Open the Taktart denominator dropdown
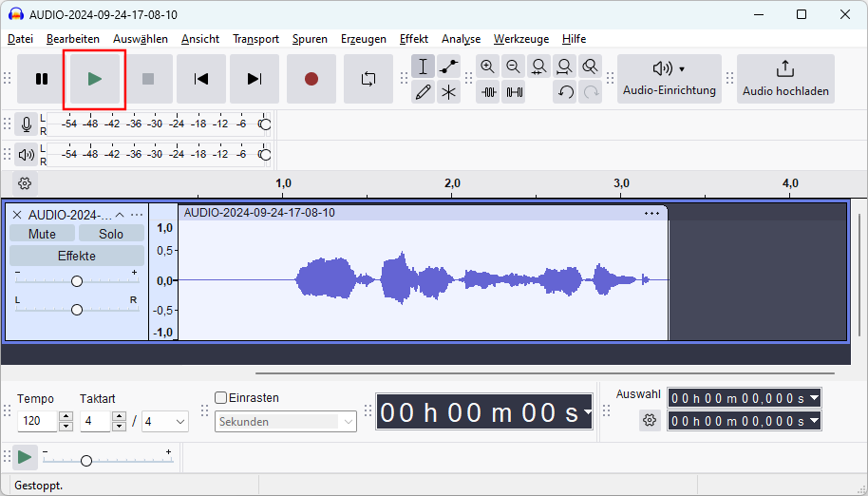This screenshot has width=868, height=496. pos(165,421)
